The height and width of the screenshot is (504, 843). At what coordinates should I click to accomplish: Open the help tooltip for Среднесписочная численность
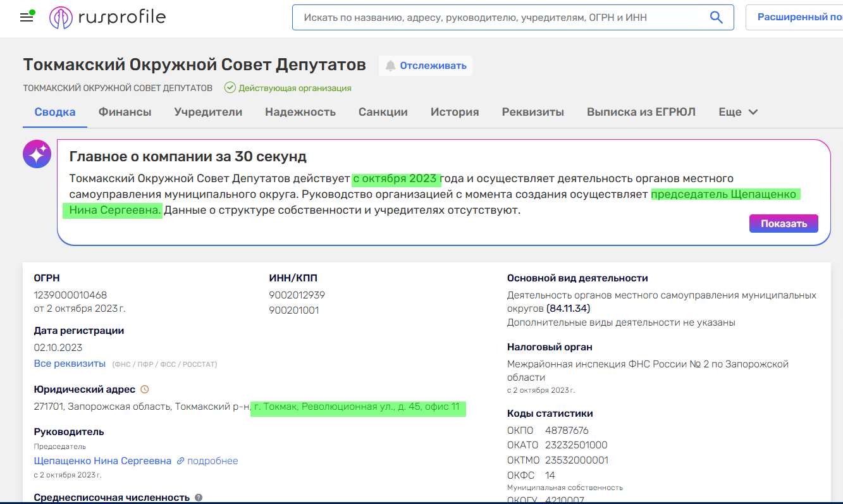[x=199, y=498]
